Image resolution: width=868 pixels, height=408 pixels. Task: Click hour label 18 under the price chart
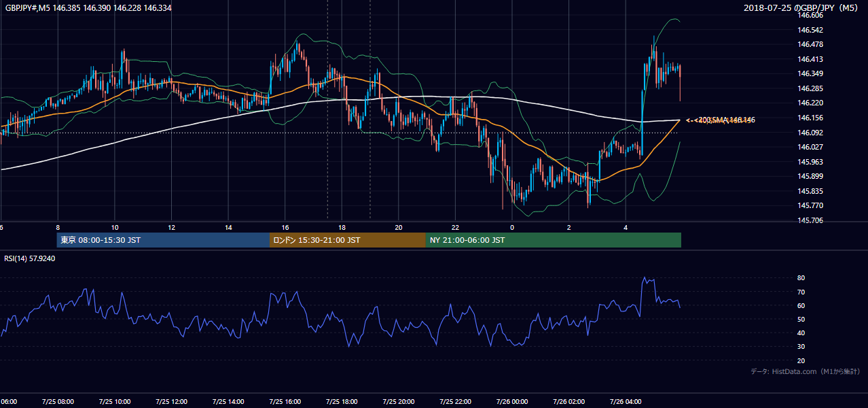[x=342, y=227]
